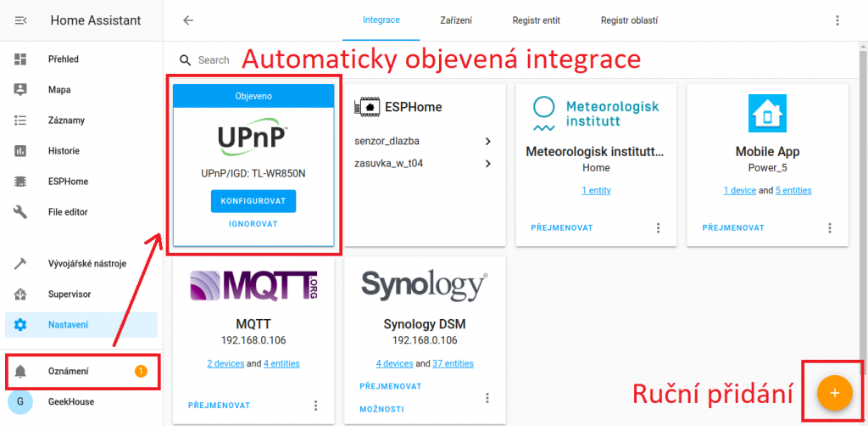
Task: Click 'UPnP/IGD: TL-WR850N' text
Action: [253, 173]
